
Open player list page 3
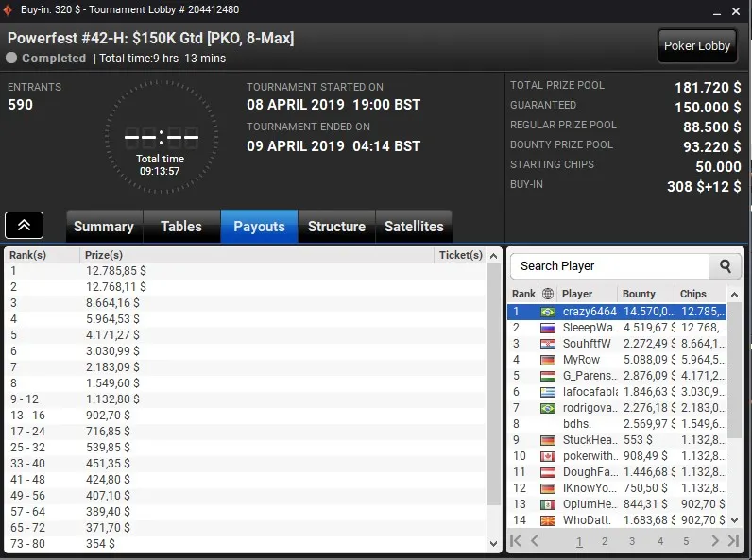coord(632,541)
